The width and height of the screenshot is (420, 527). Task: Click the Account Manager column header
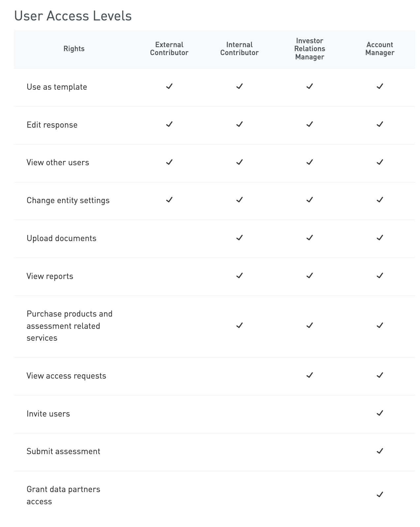tap(380, 49)
